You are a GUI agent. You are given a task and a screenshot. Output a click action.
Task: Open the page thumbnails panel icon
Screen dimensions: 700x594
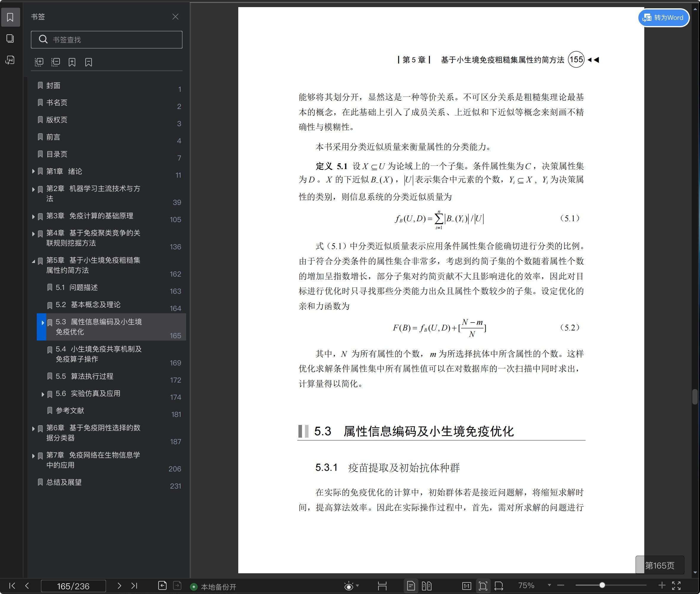pyautogui.click(x=10, y=38)
